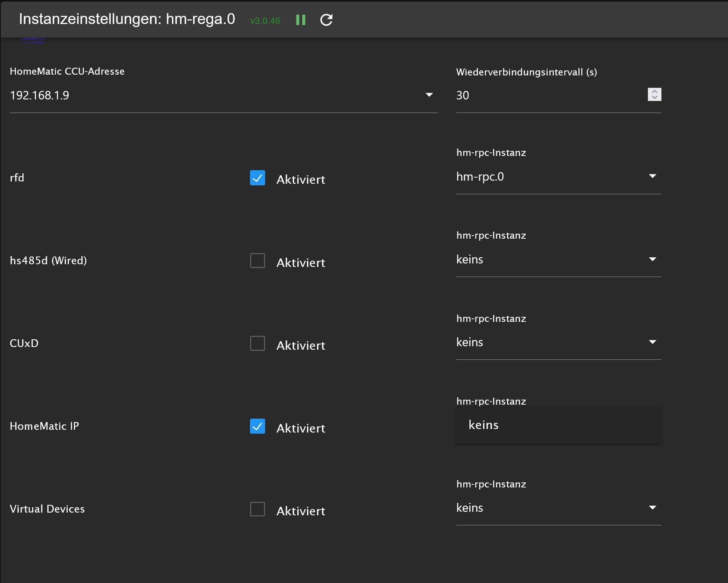Click the Aktiviert label beside Virtual Devices
728x583 pixels.
[301, 511]
